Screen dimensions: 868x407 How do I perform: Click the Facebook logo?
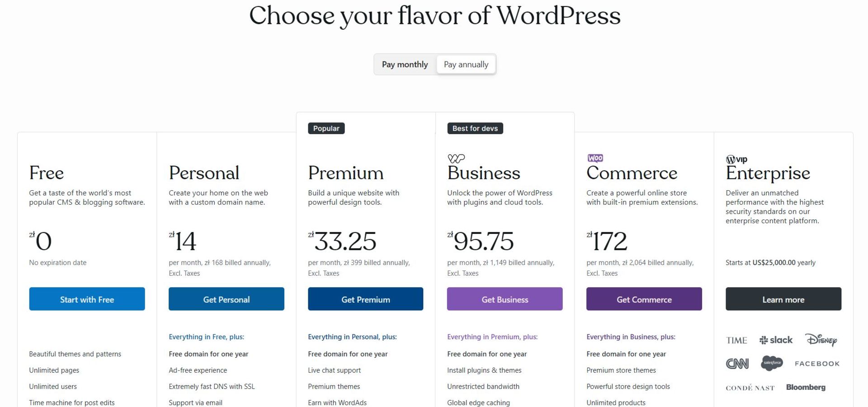coord(817,364)
